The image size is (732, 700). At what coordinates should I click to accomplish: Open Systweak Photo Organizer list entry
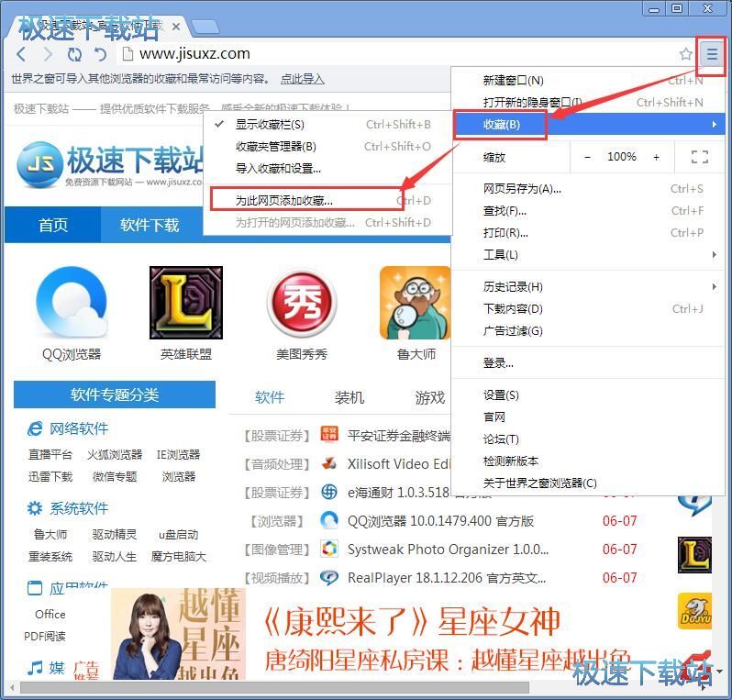pyautogui.click(x=449, y=550)
